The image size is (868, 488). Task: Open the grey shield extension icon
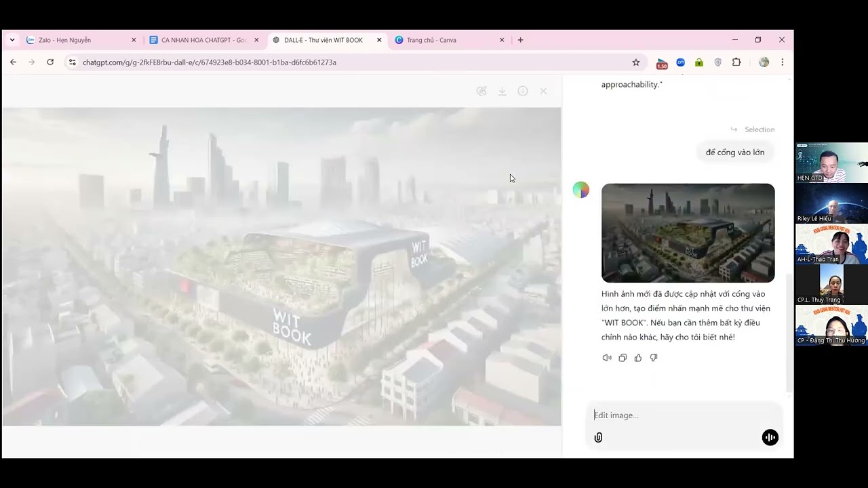click(717, 62)
